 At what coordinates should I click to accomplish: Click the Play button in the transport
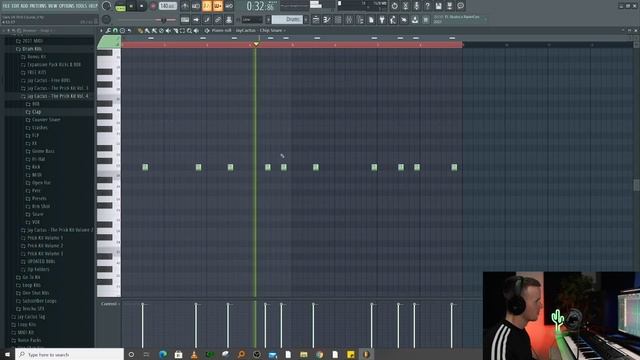pyautogui.click(x=131, y=6)
